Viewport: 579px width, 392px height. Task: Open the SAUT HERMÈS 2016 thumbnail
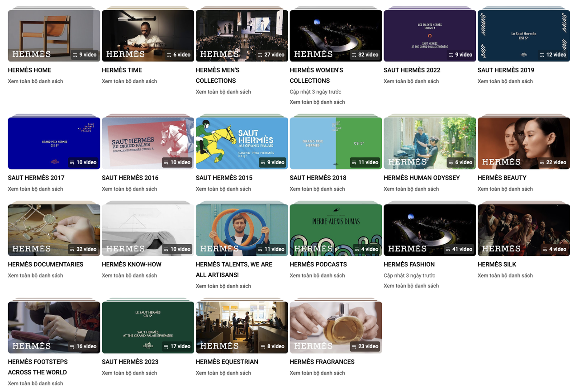148,143
